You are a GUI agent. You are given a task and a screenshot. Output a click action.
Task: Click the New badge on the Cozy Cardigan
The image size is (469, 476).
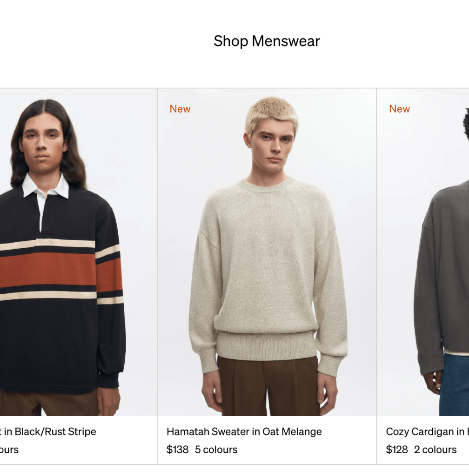[x=399, y=109]
